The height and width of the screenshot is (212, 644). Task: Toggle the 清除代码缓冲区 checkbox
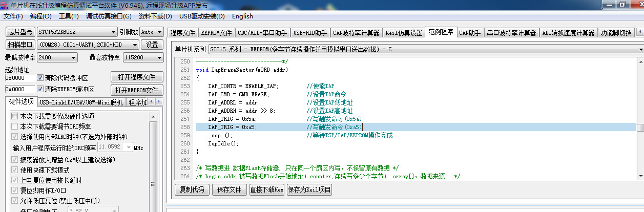pyautogui.click(x=41, y=78)
